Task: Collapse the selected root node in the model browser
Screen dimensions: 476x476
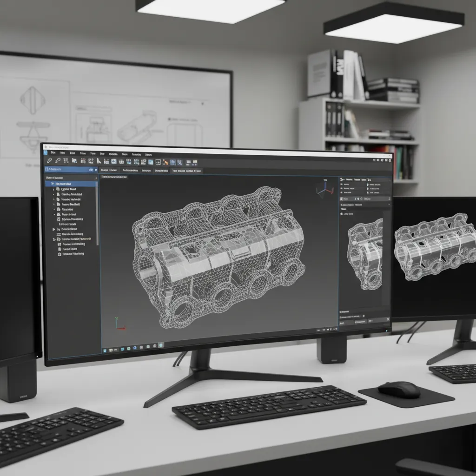Action: [x=52, y=184]
